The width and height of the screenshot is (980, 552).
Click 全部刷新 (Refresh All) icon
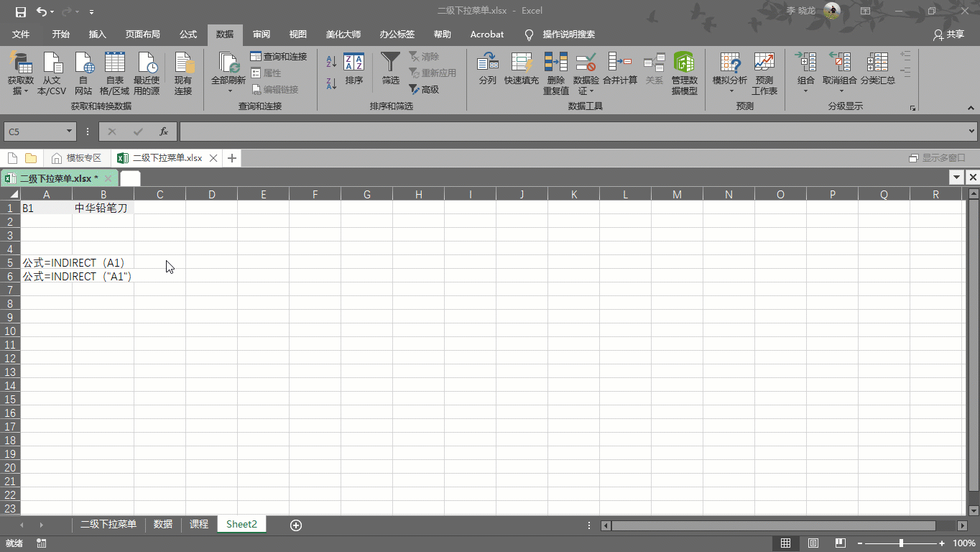click(228, 63)
